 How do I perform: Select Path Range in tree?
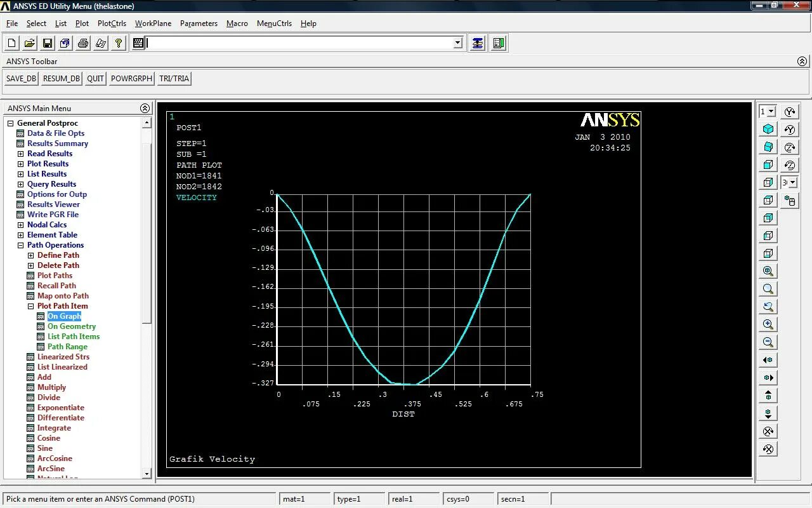[67, 347]
